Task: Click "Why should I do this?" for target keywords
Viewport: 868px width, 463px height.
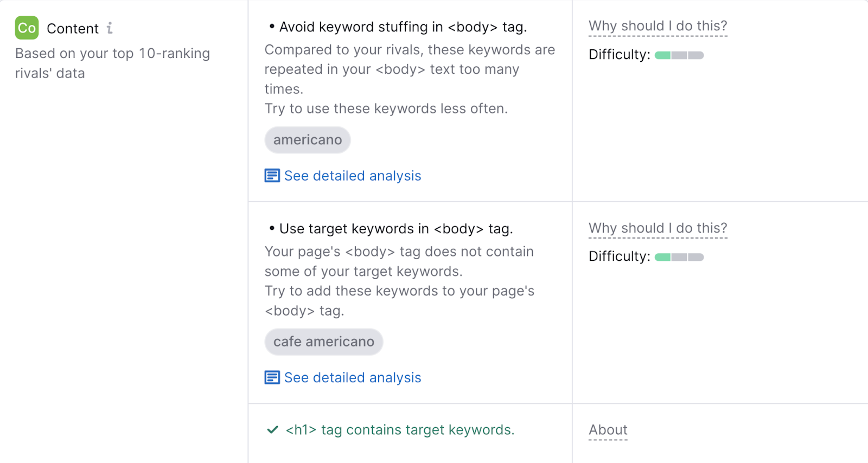Action: (x=658, y=228)
